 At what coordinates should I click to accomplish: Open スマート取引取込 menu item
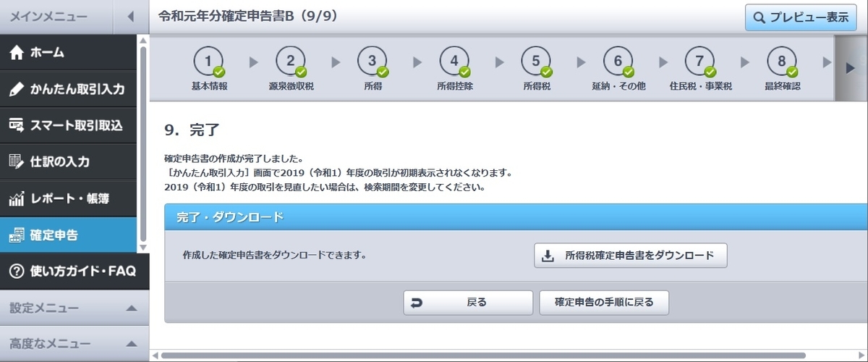coord(69,125)
